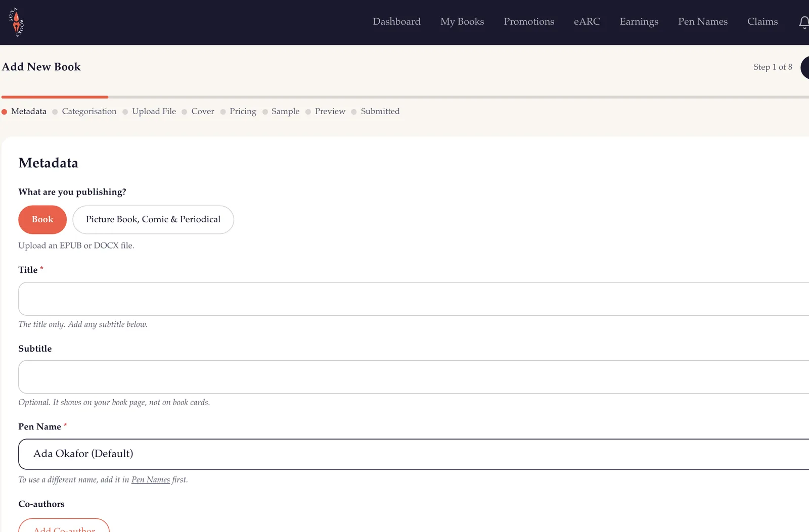Open the Promotions page
The height and width of the screenshot is (532, 809).
click(x=529, y=22)
